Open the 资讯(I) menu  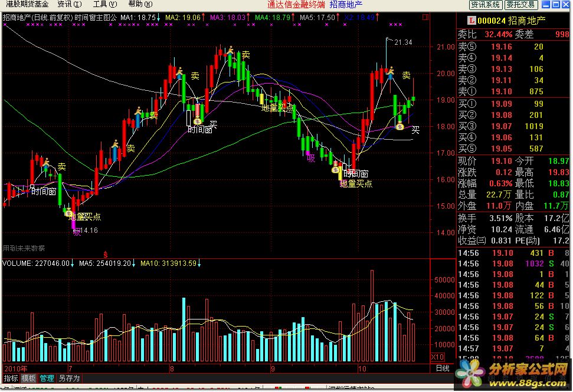point(70,4)
